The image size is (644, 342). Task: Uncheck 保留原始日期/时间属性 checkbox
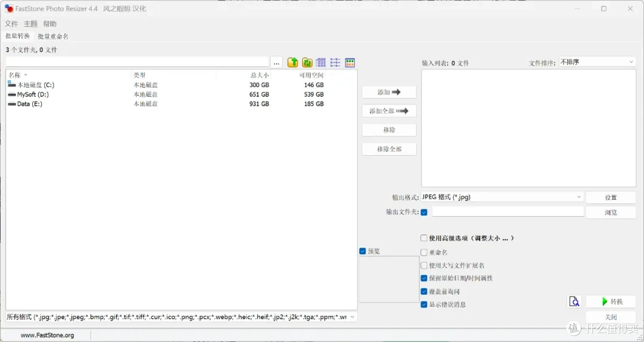pyautogui.click(x=424, y=278)
